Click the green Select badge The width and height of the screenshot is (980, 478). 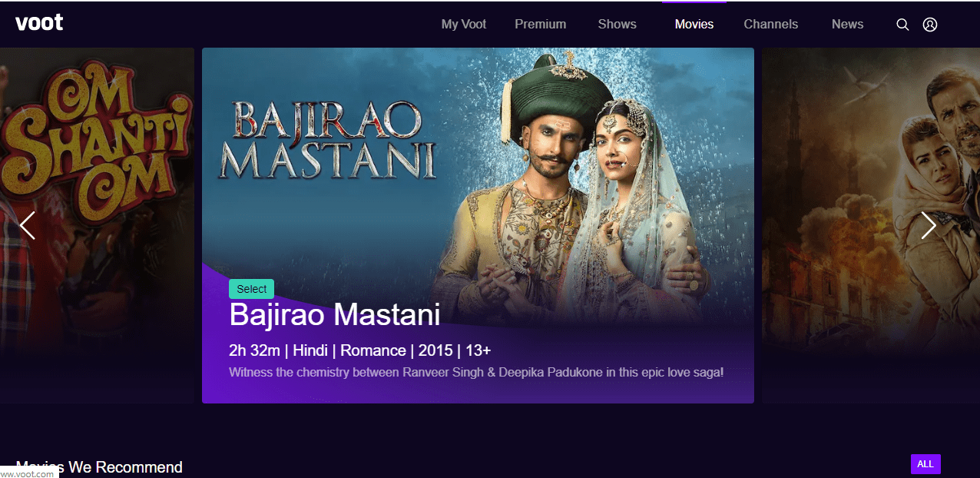251,289
